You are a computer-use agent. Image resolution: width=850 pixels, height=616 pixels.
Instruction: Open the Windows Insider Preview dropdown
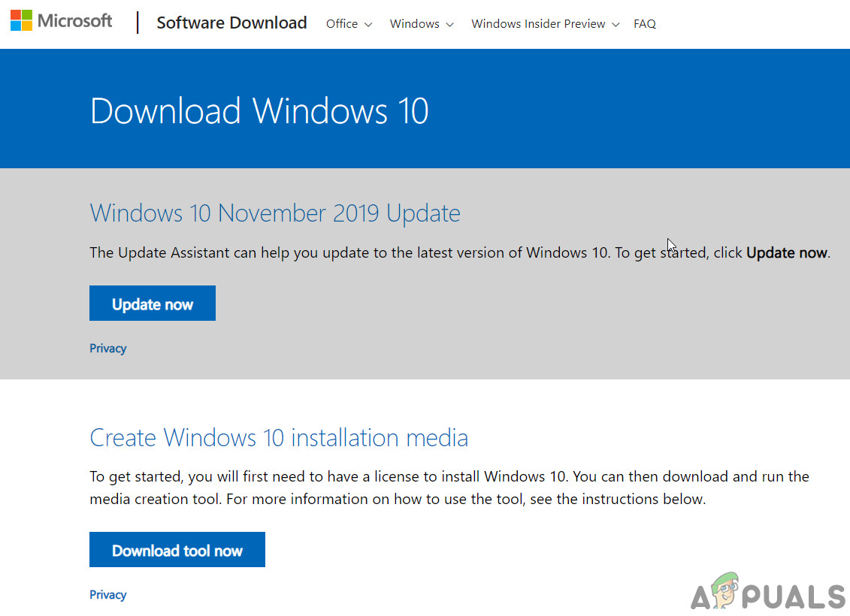(545, 24)
